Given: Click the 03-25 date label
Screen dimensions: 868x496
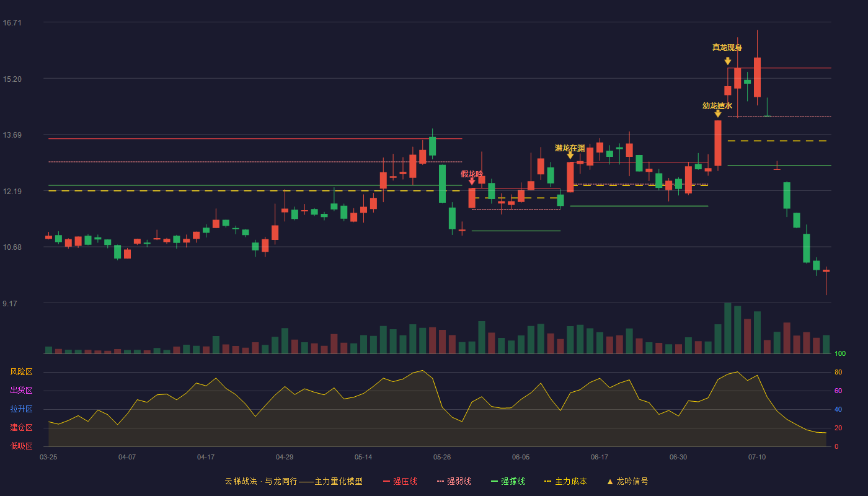Looking at the screenshot, I should pyautogui.click(x=48, y=457).
